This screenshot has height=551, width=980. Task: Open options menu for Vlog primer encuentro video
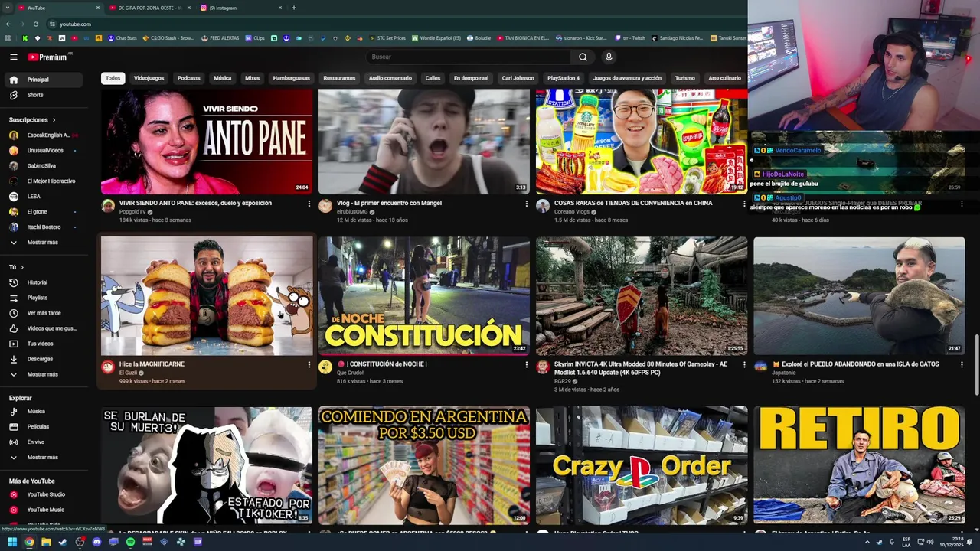tap(526, 204)
